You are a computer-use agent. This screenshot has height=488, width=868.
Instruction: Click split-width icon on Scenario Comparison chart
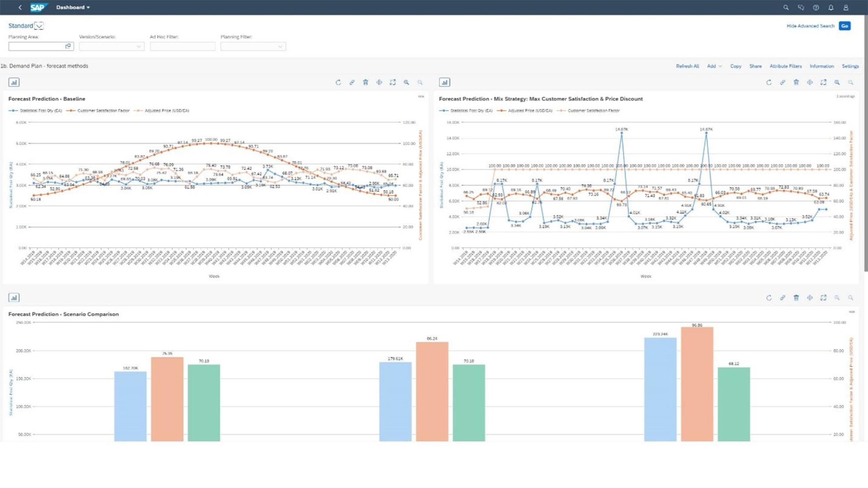click(810, 298)
